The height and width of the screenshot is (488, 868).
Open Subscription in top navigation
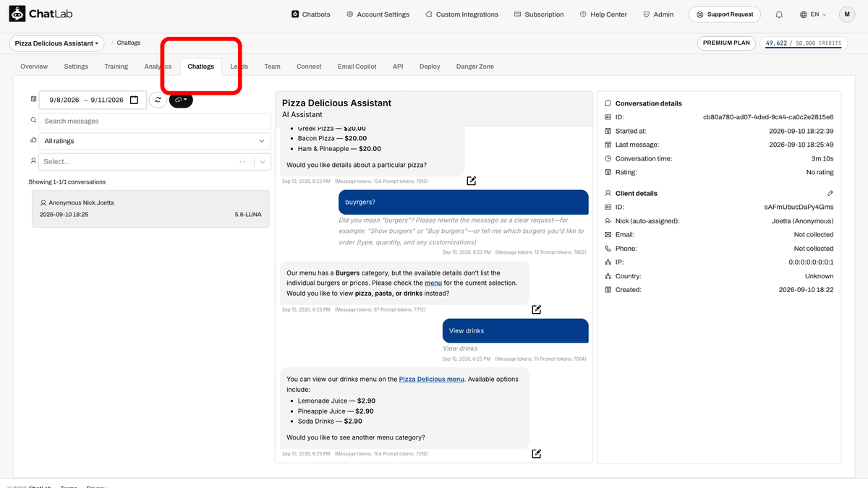coord(539,14)
